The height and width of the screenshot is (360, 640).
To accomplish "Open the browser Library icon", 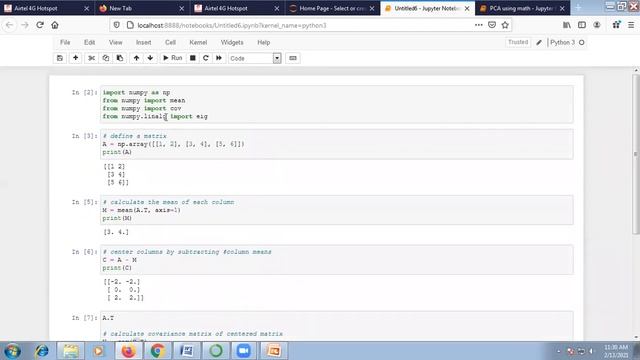I will (x=567, y=25).
